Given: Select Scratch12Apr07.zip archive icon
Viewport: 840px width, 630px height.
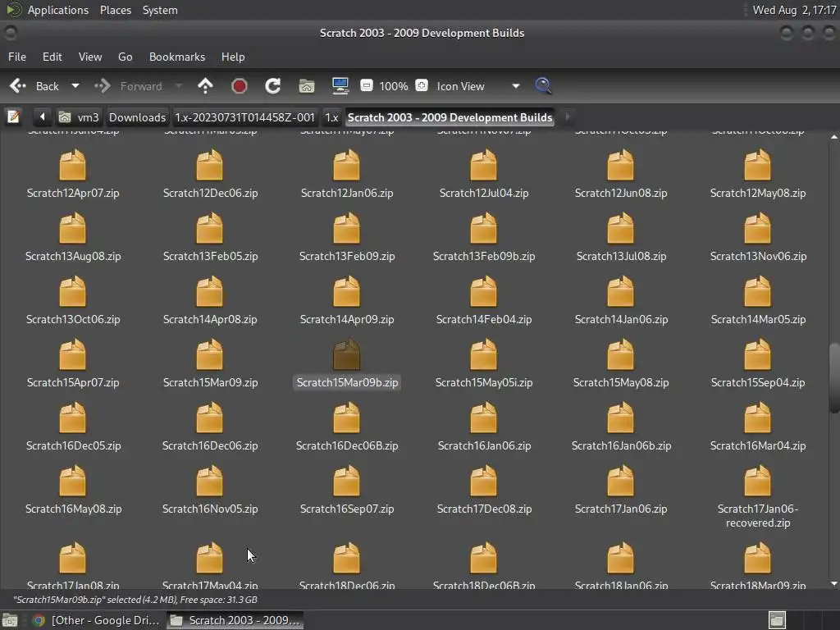Looking at the screenshot, I should pyautogui.click(x=72, y=165).
